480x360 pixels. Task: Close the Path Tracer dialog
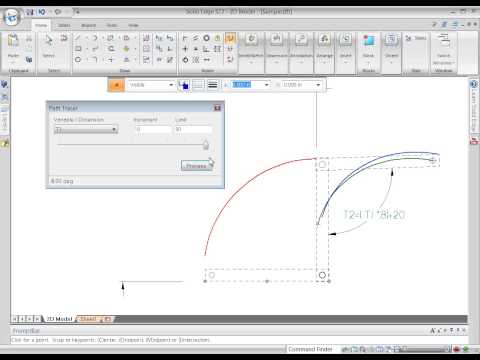(217, 108)
